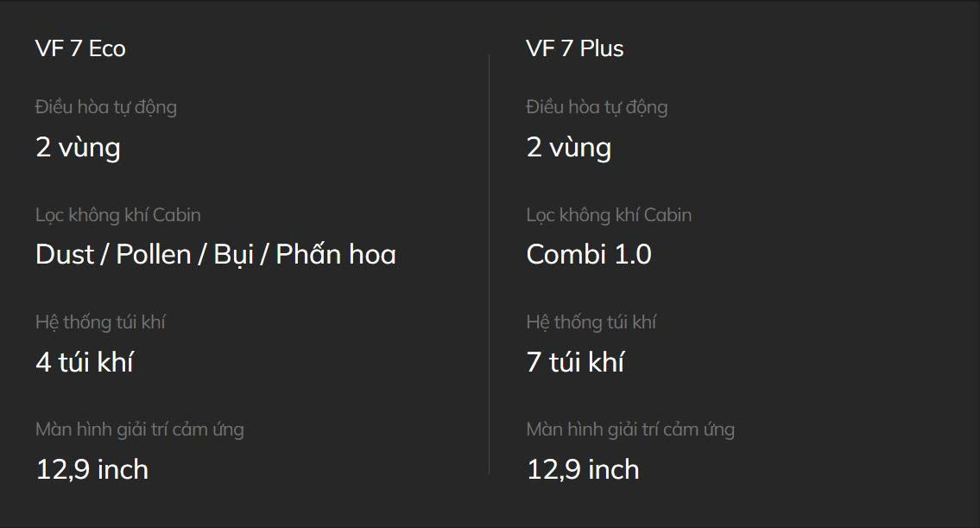
Task: Select the "4 túi khí" value
Action: click(x=85, y=362)
